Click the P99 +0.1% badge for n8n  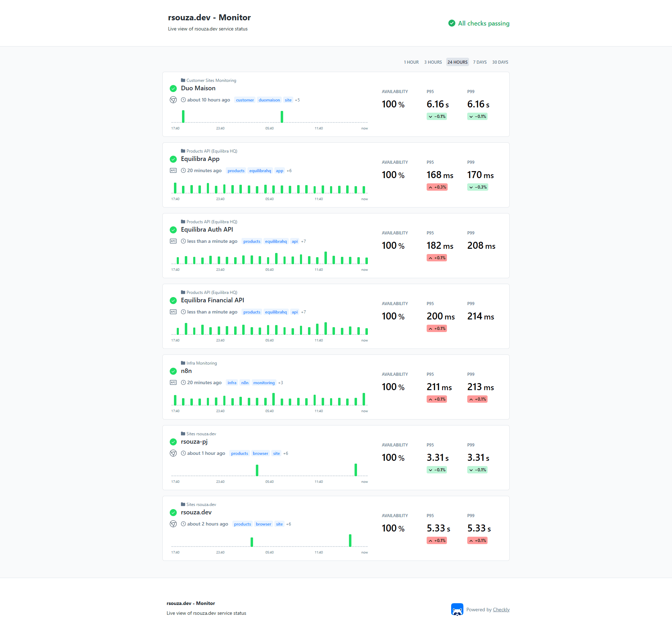[477, 399]
